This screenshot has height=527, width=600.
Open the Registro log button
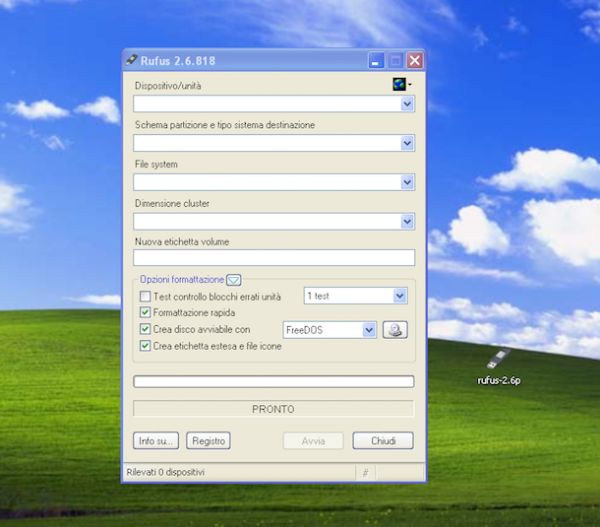coord(209,440)
